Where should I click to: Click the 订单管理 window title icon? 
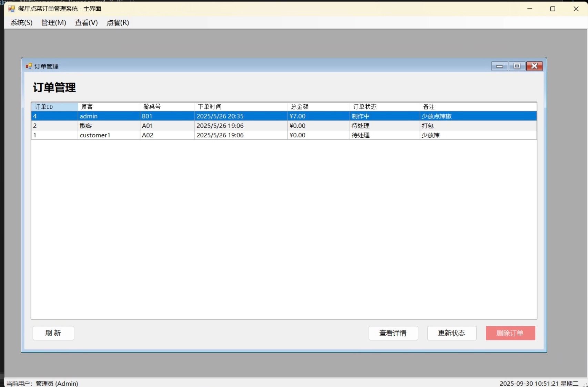click(29, 66)
